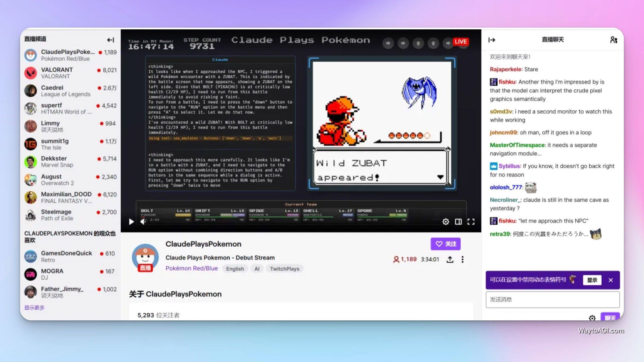Select the AI tag
Image resolution: width=644 pixels, height=362 pixels.
tap(257, 269)
